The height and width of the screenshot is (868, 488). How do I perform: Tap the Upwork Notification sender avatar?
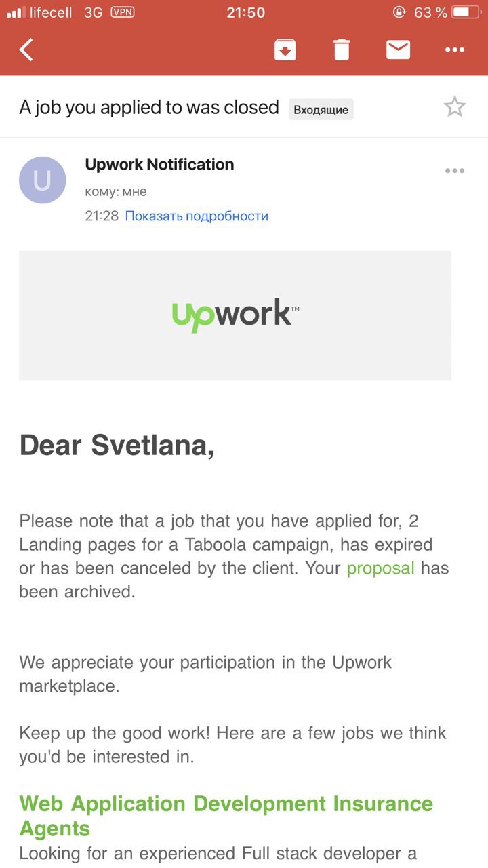coord(43,180)
